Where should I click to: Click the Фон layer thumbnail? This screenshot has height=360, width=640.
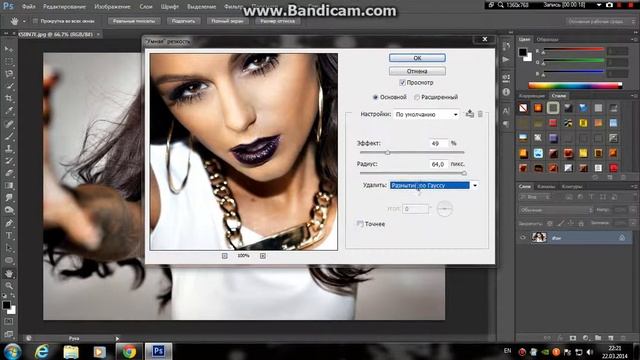coord(539,237)
